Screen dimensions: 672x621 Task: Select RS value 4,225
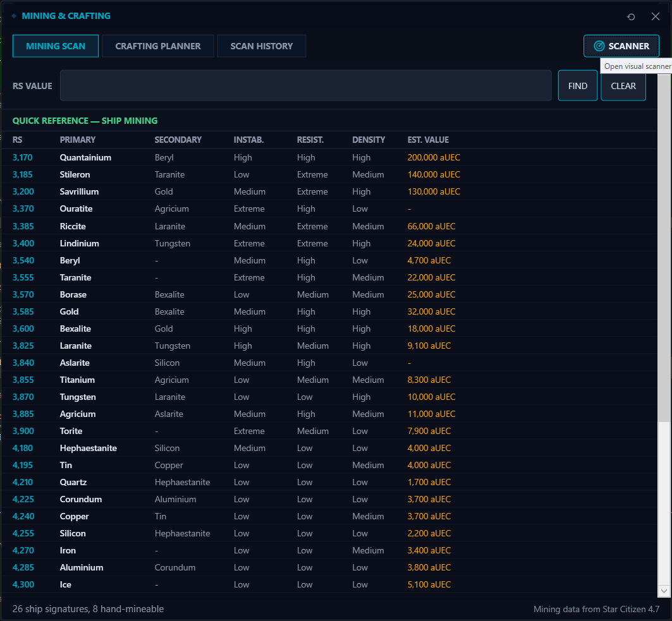click(x=23, y=499)
